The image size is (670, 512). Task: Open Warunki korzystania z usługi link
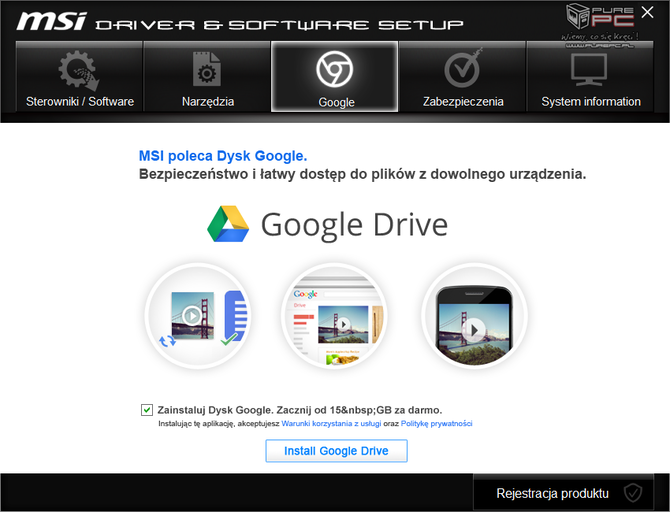pyautogui.click(x=331, y=424)
